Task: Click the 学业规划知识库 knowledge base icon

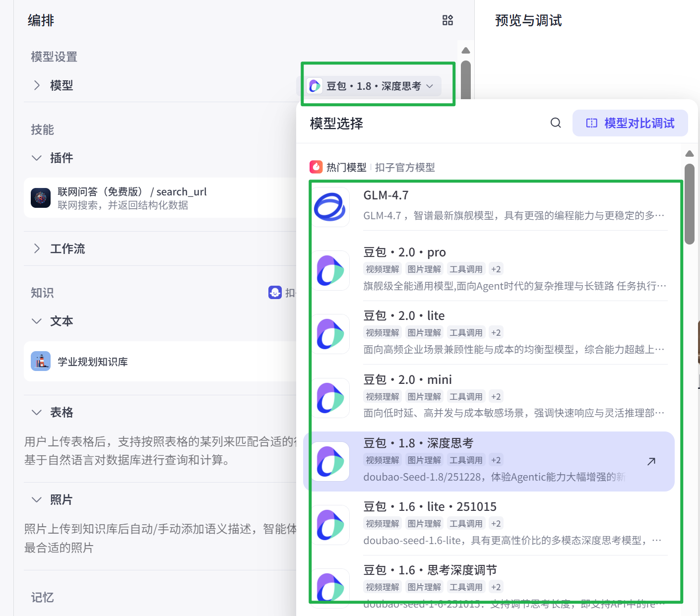Action: (x=41, y=361)
